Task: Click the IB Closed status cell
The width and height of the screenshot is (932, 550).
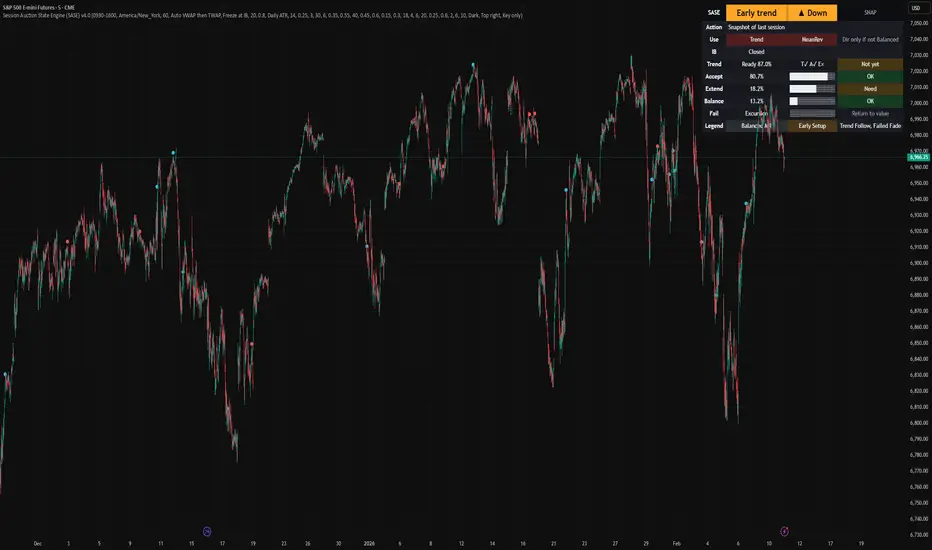Action: pyautogui.click(x=756, y=52)
